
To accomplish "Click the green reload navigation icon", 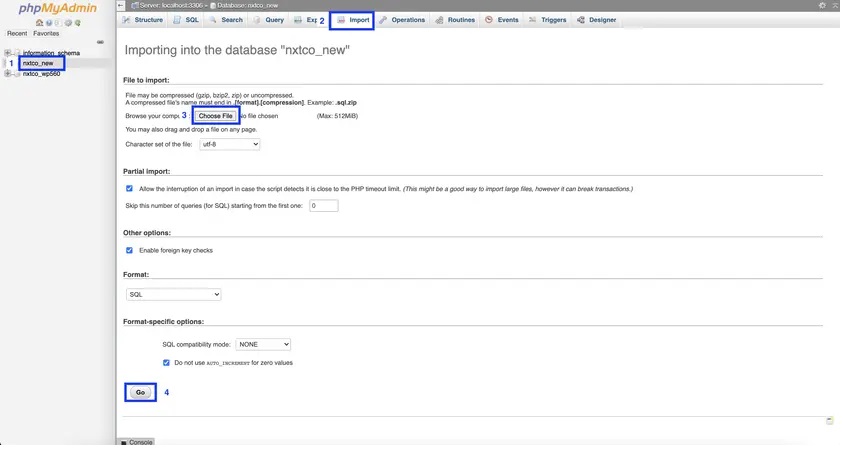I will click(x=78, y=23).
